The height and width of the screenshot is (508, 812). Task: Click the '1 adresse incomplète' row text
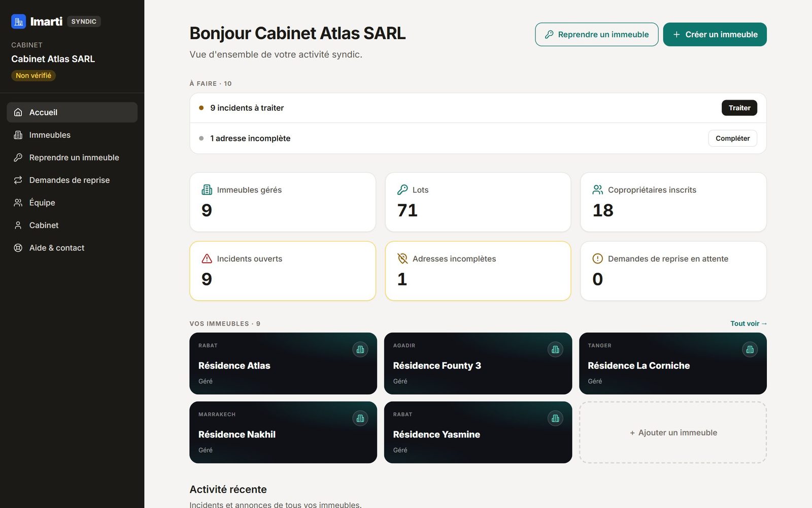tap(250, 138)
